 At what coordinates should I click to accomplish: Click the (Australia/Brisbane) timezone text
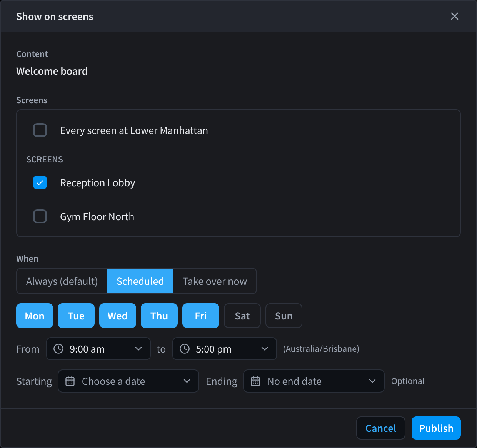[321, 349]
